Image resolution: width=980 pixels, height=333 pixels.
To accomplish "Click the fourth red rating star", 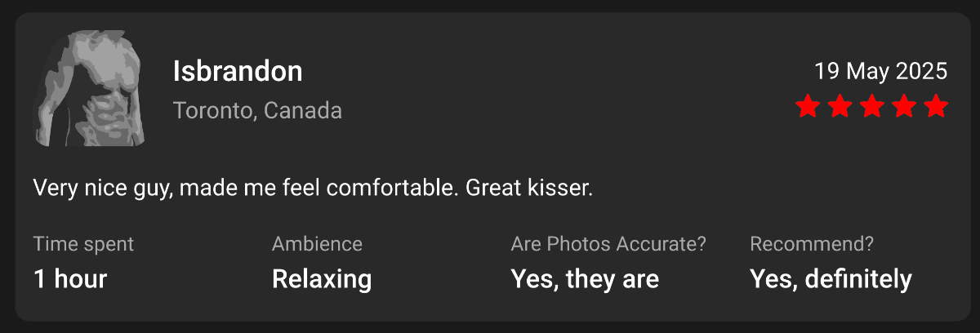I will (x=904, y=107).
